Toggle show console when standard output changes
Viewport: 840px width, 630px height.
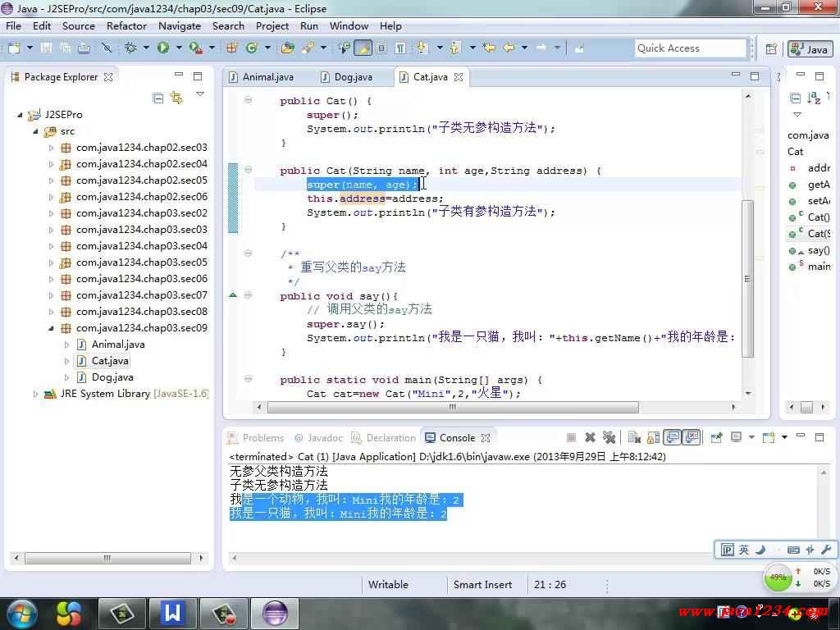673,438
